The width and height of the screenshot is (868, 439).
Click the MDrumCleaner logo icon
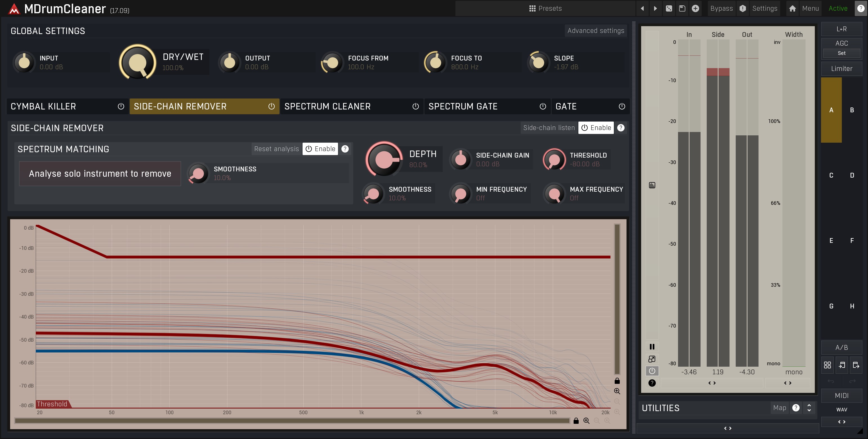coord(14,9)
